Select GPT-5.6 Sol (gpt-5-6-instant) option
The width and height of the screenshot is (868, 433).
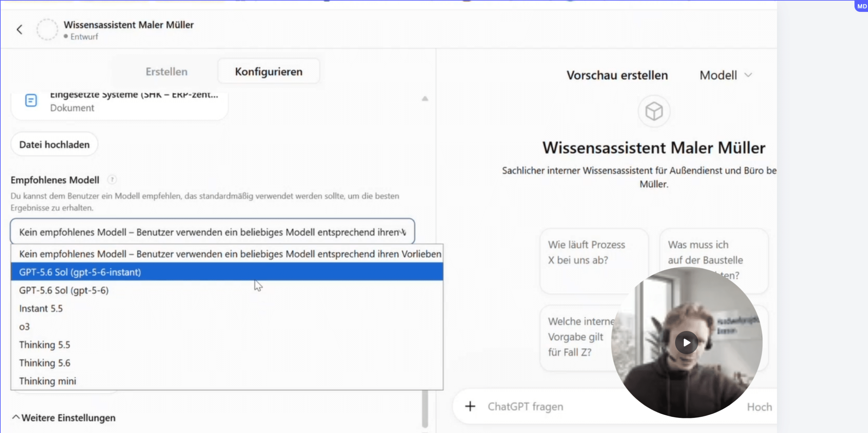click(227, 272)
